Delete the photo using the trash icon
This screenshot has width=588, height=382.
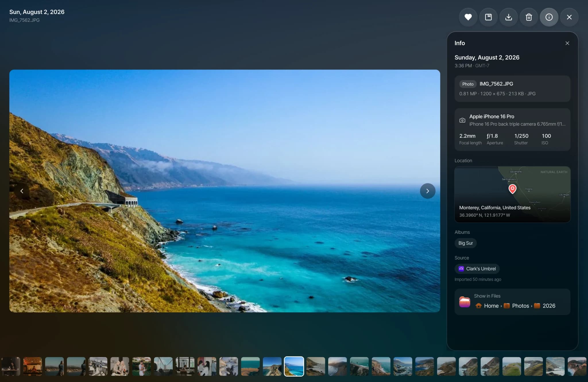(x=529, y=17)
